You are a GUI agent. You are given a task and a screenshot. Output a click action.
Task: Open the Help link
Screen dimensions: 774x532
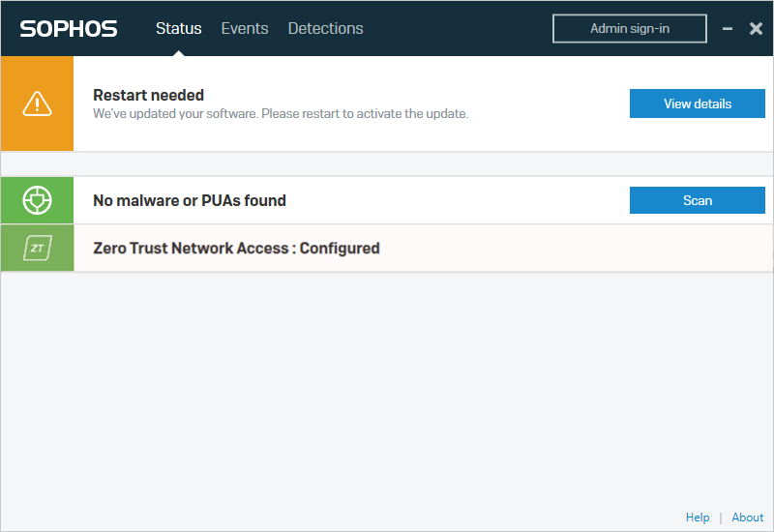pyautogui.click(x=698, y=517)
